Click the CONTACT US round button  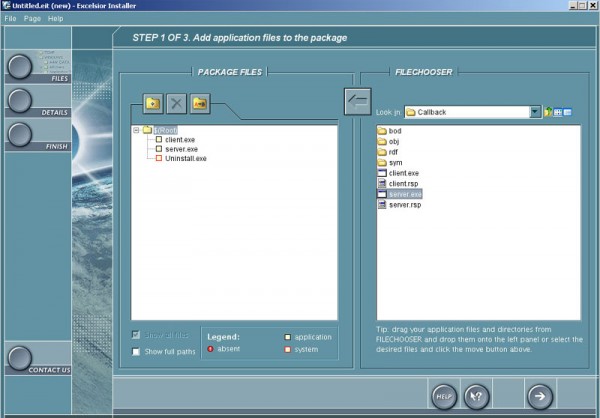[20, 358]
